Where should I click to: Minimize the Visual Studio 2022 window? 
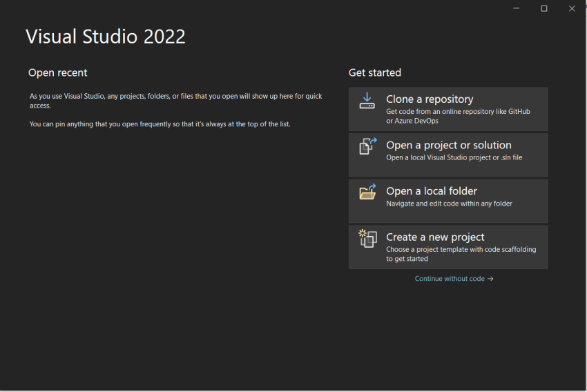pos(517,8)
